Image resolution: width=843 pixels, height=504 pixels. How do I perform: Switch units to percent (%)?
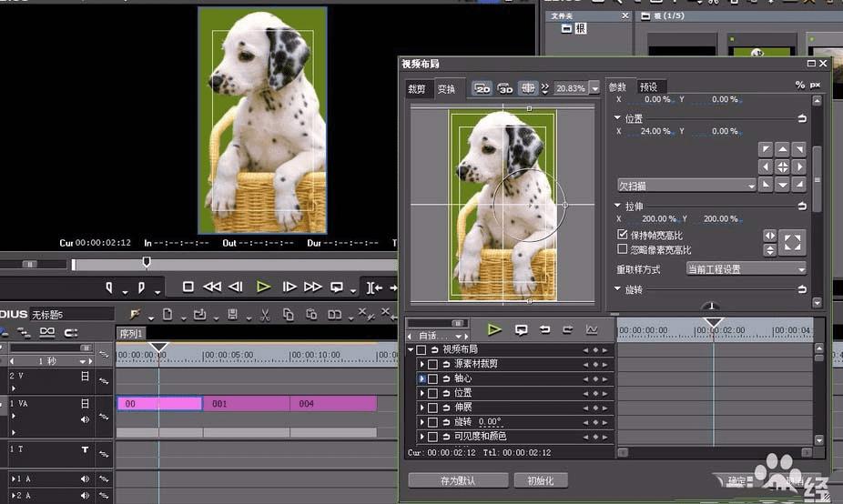point(800,85)
